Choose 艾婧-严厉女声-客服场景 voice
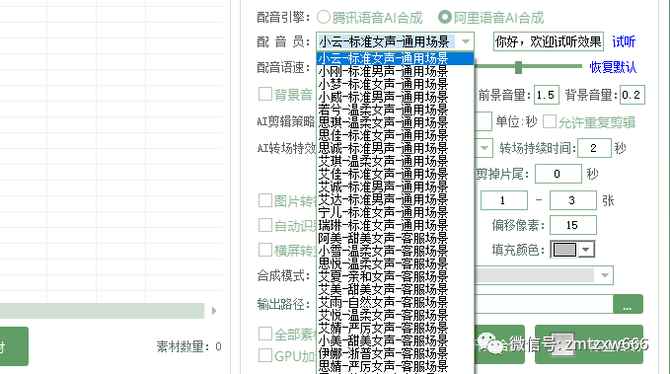 pyautogui.click(x=395, y=327)
